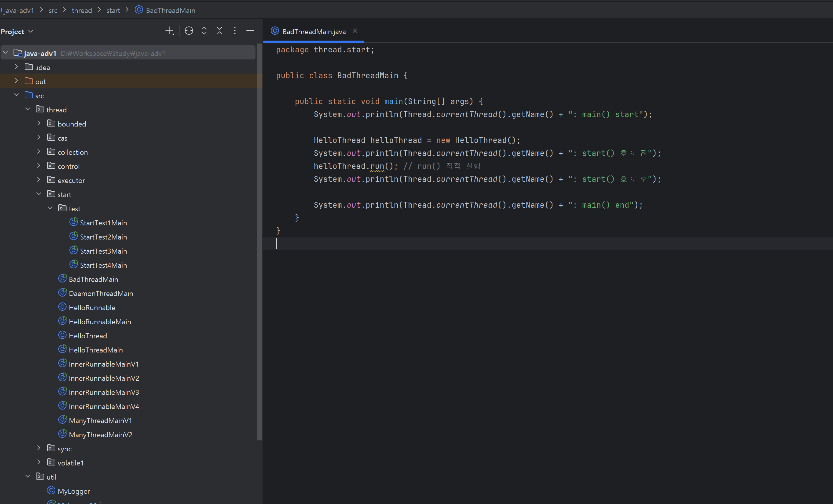Screen dimensions: 833x504
Task: Click the underlined run call in code
Action: pos(377,166)
